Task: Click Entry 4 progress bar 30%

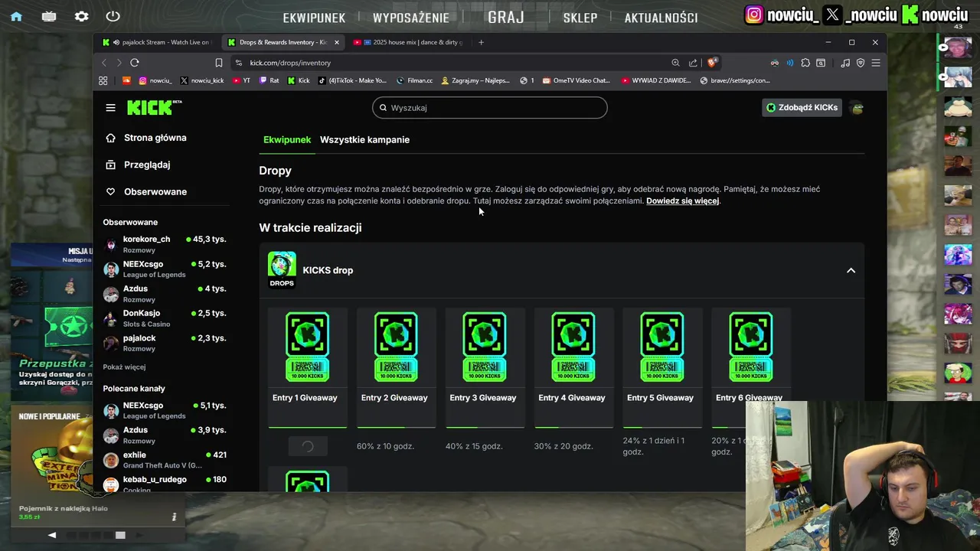Action: 573,427
